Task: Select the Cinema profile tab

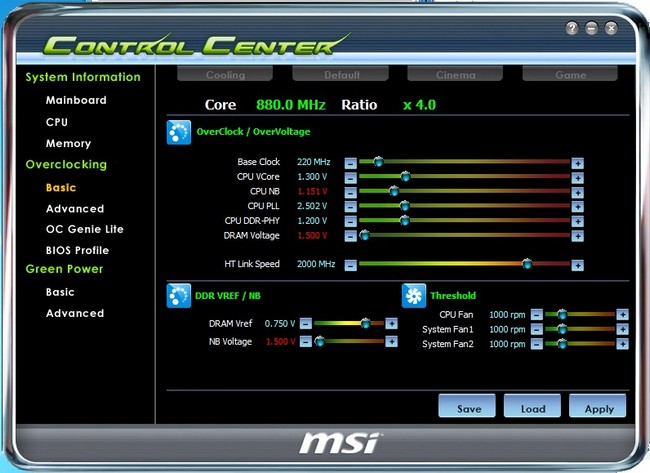Action: [455, 75]
